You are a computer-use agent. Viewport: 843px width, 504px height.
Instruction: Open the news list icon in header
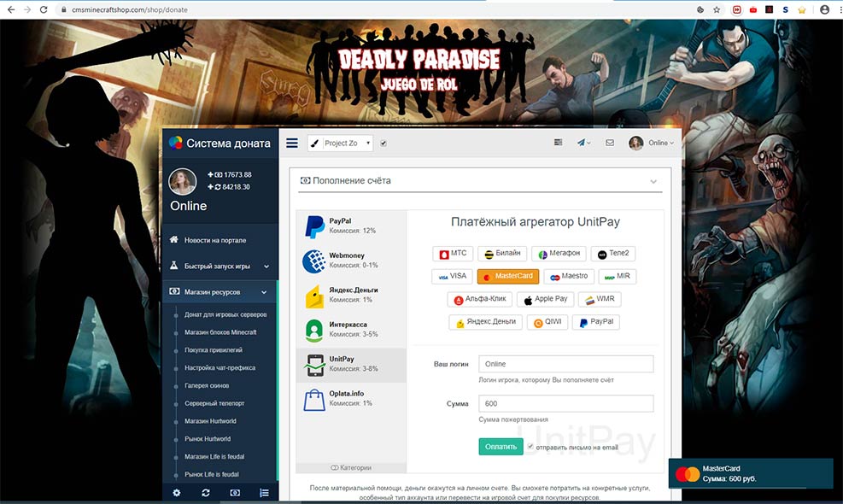pos(558,143)
